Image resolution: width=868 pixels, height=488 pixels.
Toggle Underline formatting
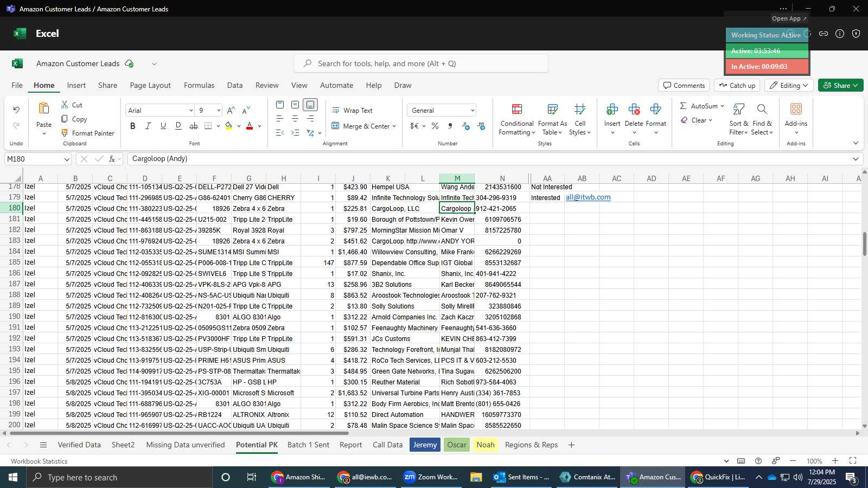point(163,126)
